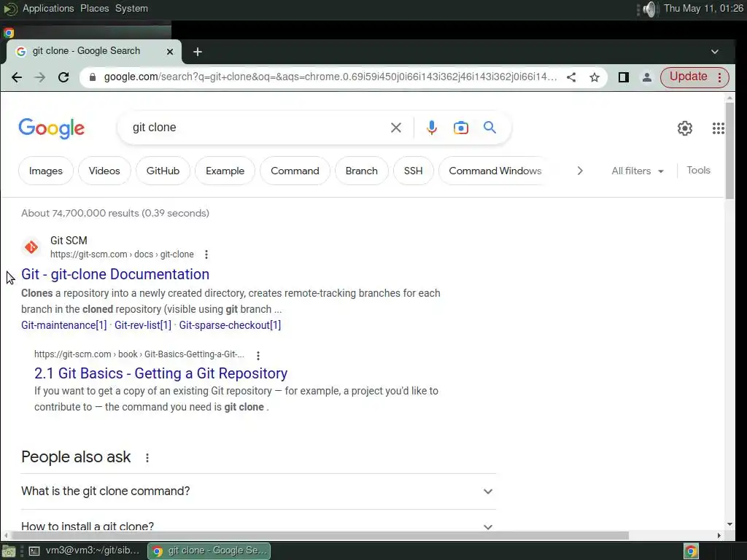Open Chrome side panel icon
The width and height of the screenshot is (747, 560).
pos(623,77)
